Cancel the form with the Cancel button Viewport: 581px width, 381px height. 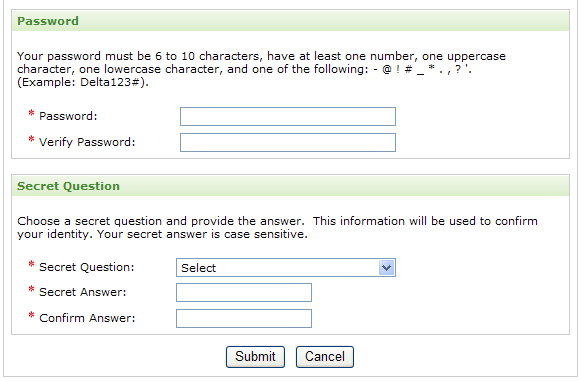(325, 357)
